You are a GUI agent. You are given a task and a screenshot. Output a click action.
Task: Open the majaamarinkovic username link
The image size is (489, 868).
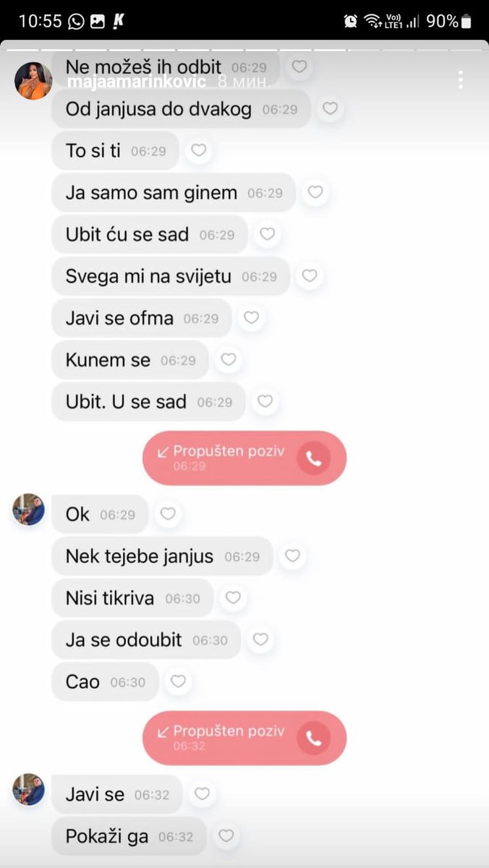(136, 82)
